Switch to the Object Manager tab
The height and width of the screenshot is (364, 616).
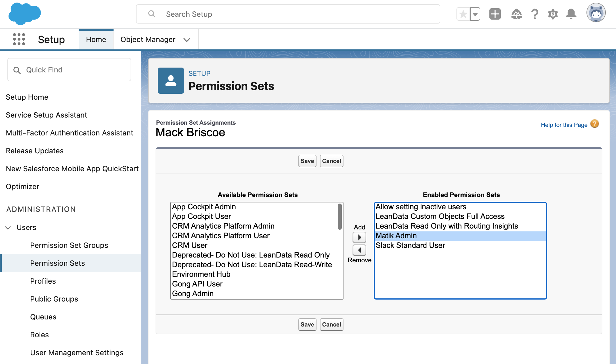[148, 39]
